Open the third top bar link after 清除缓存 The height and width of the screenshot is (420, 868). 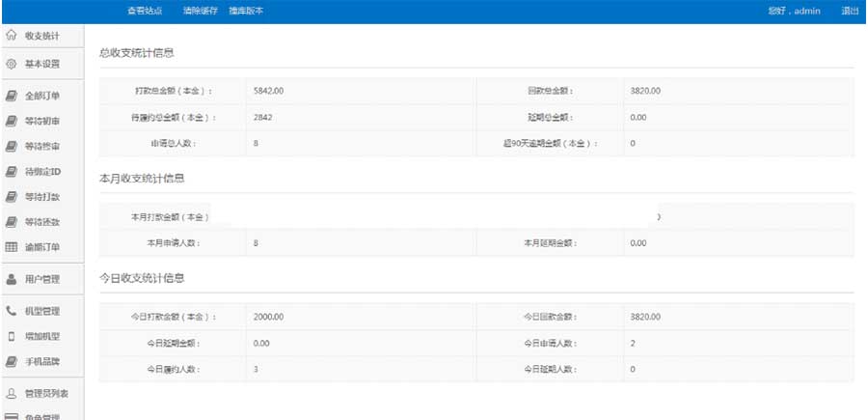point(246,12)
